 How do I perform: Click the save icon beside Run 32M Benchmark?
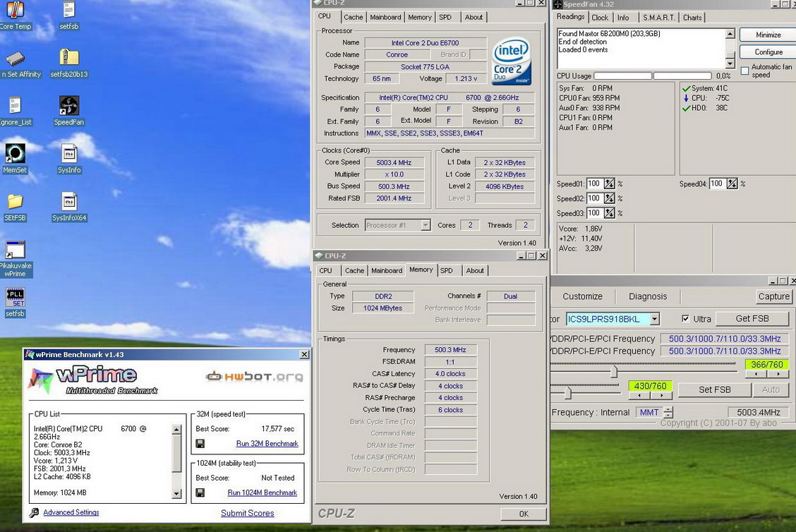pyautogui.click(x=200, y=444)
